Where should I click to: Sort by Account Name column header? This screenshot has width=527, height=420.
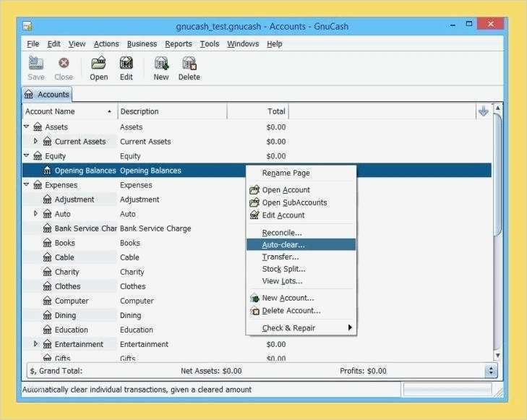70,111
